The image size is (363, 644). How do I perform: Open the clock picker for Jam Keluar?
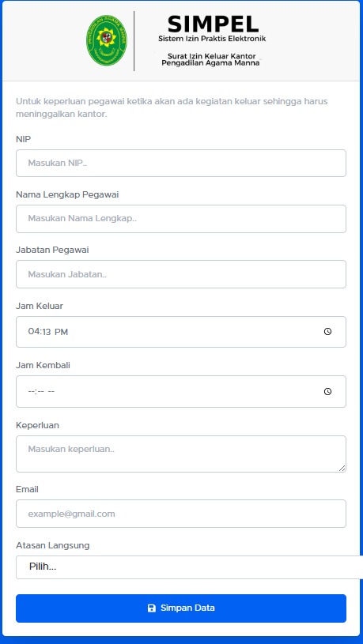pos(327,331)
